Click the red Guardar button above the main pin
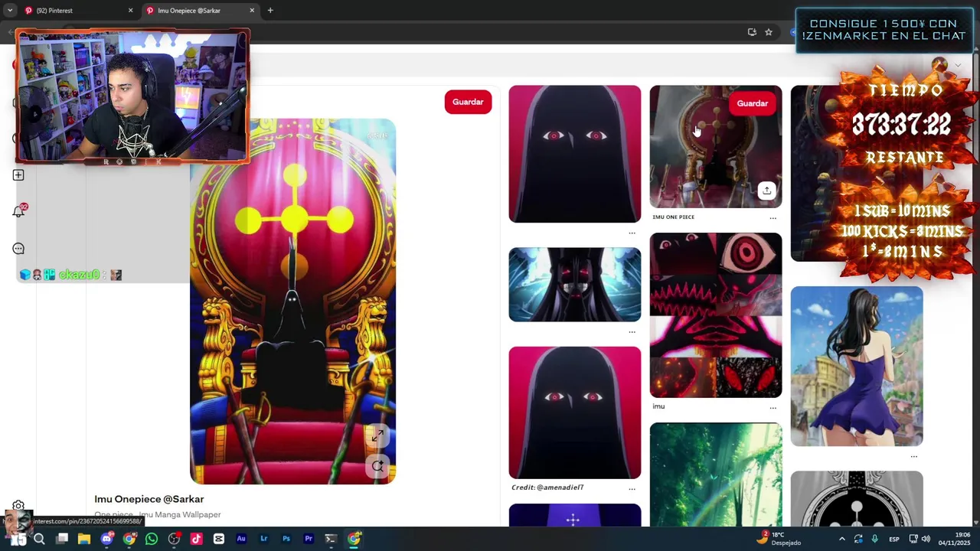Screen dimensions: 980x551 click(x=468, y=102)
